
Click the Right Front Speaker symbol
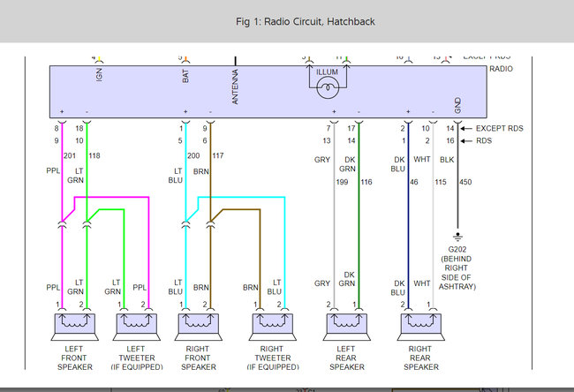(199, 328)
